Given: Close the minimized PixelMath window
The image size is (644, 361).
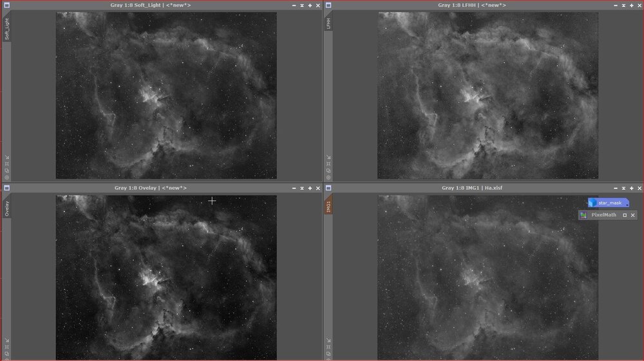Looking at the screenshot, I should point(632,215).
